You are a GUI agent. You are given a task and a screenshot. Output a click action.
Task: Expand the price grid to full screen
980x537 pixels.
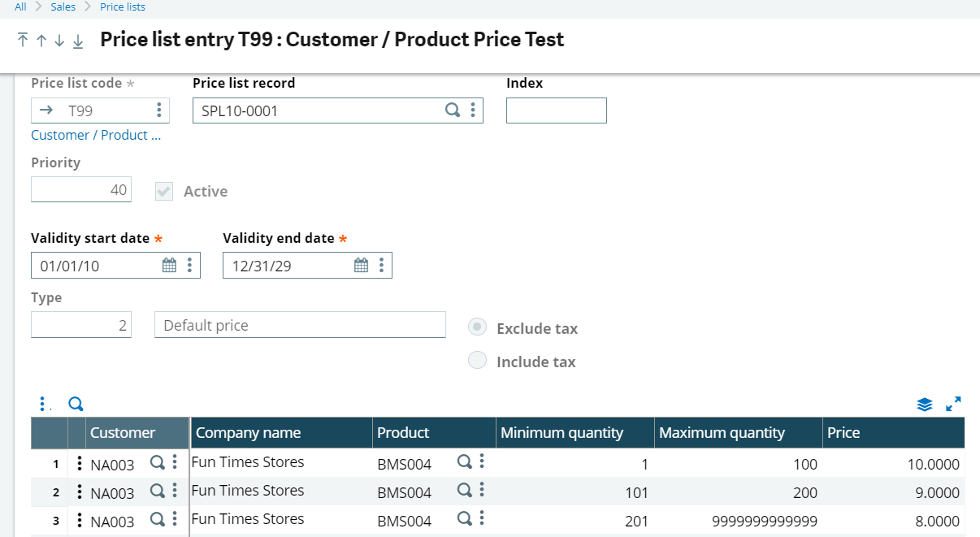coord(953,403)
